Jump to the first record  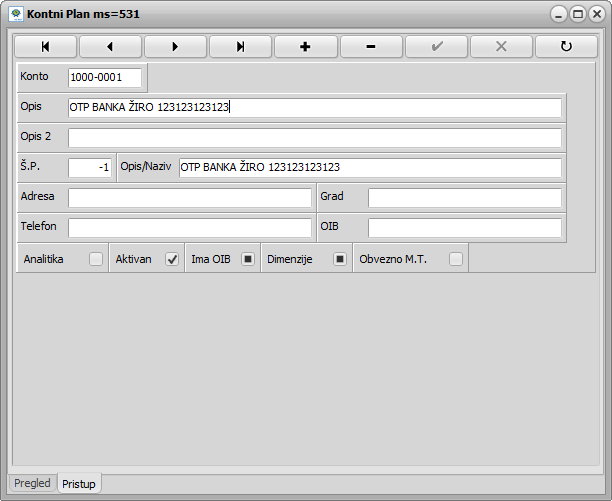[45, 47]
